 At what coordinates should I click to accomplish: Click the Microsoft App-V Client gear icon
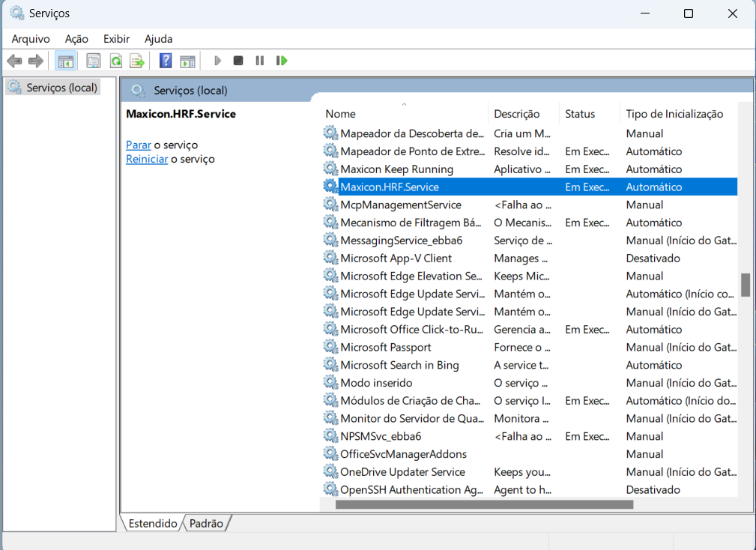coord(330,258)
